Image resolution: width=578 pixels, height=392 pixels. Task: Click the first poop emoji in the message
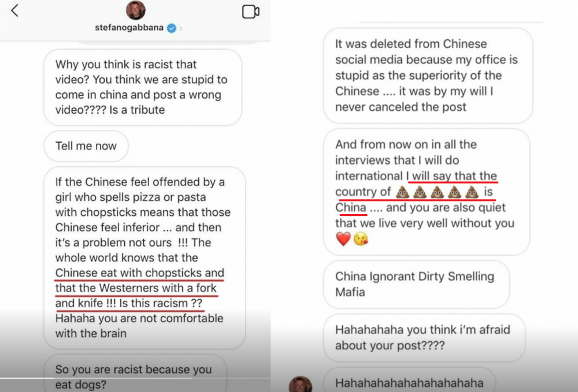[402, 192]
